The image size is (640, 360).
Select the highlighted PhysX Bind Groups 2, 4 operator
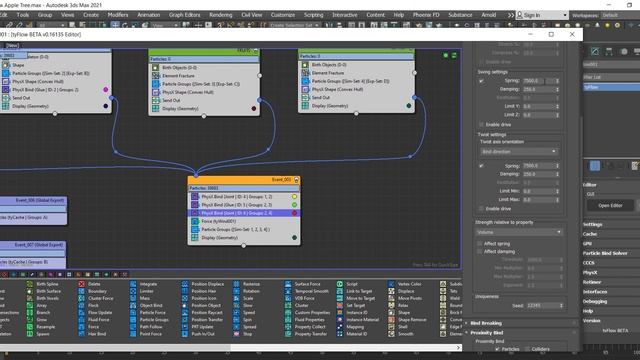click(244, 213)
